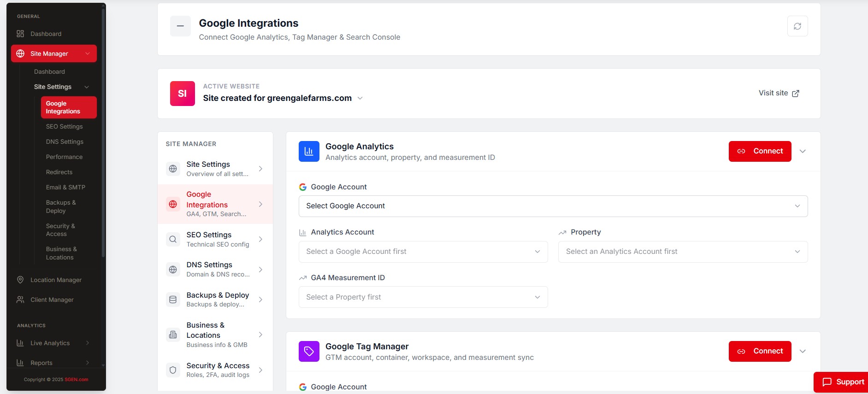Click the shield icon beside Security & Access
The width and height of the screenshot is (868, 394).
(173, 370)
